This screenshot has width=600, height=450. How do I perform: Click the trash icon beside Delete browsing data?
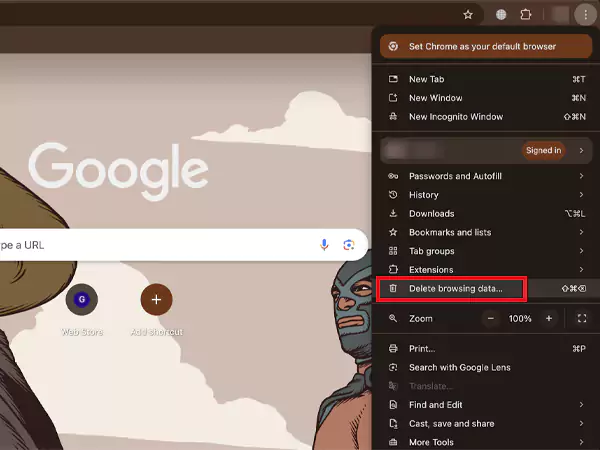393,288
